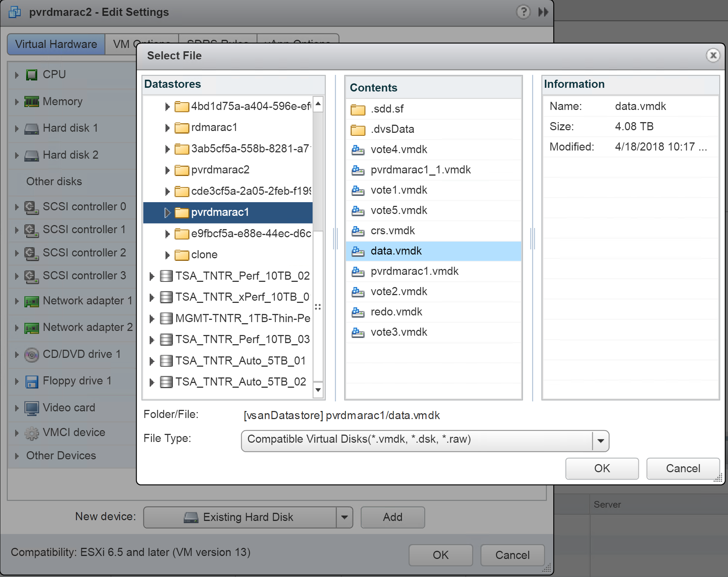This screenshot has width=728, height=577.
Task: Switch to the Virtual Hardware tab
Action: pyautogui.click(x=56, y=44)
